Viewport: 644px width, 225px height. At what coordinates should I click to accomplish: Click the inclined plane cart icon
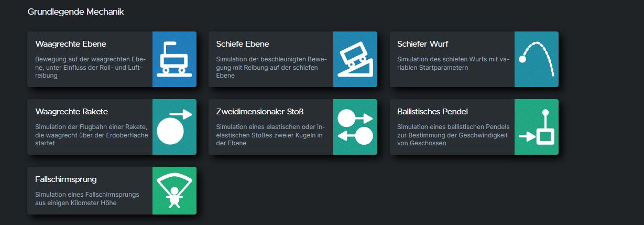tap(355, 59)
